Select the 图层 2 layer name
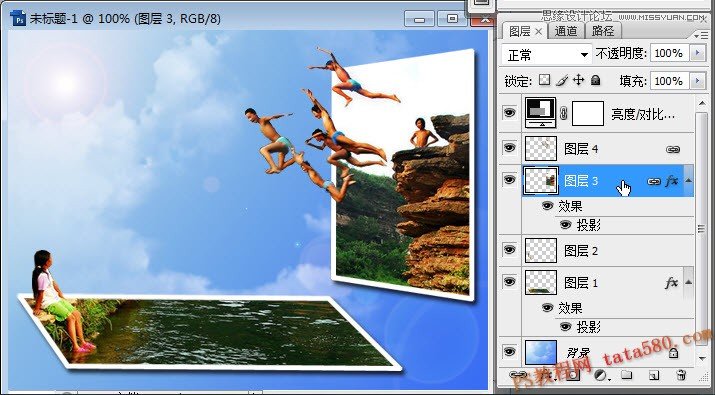Image resolution: width=715 pixels, height=395 pixels. [581, 251]
